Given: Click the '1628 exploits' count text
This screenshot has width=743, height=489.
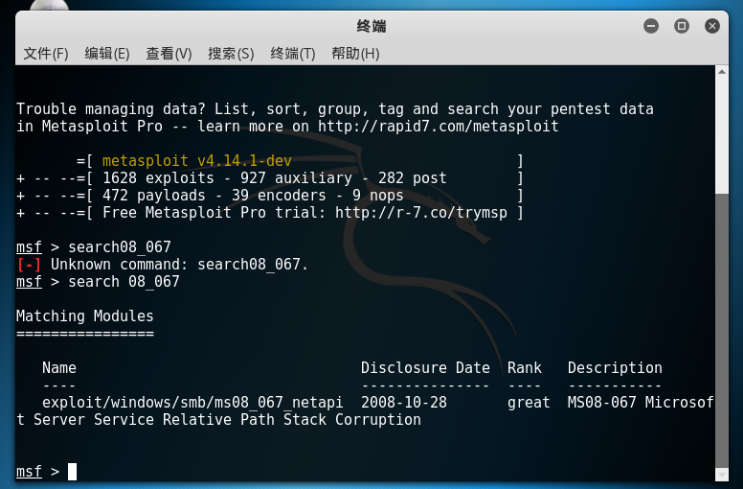Looking at the screenshot, I should 158,178.
